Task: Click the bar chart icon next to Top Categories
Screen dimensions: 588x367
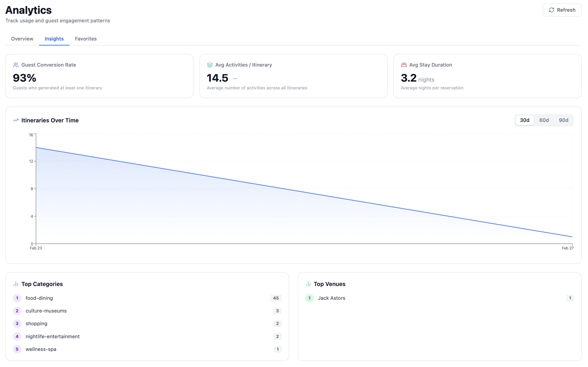Action: 16,284
